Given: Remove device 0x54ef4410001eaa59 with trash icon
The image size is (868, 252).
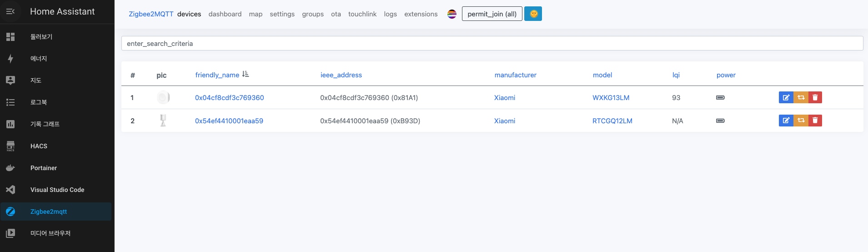Looking at the screenshot, I should click(815, 121).
